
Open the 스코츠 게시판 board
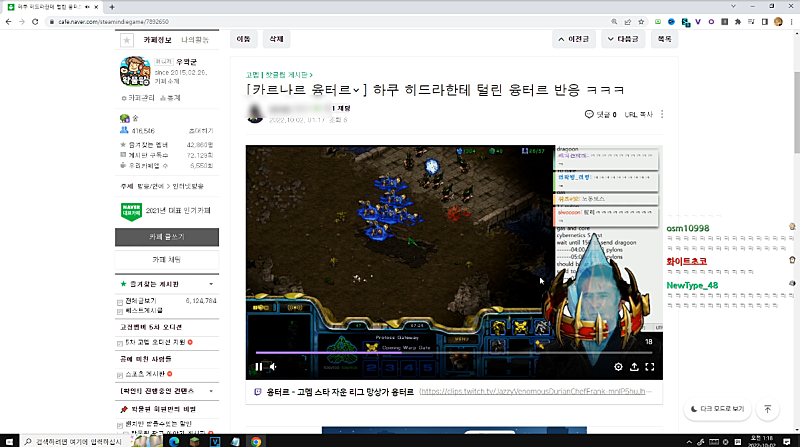[x=145, y=374]
